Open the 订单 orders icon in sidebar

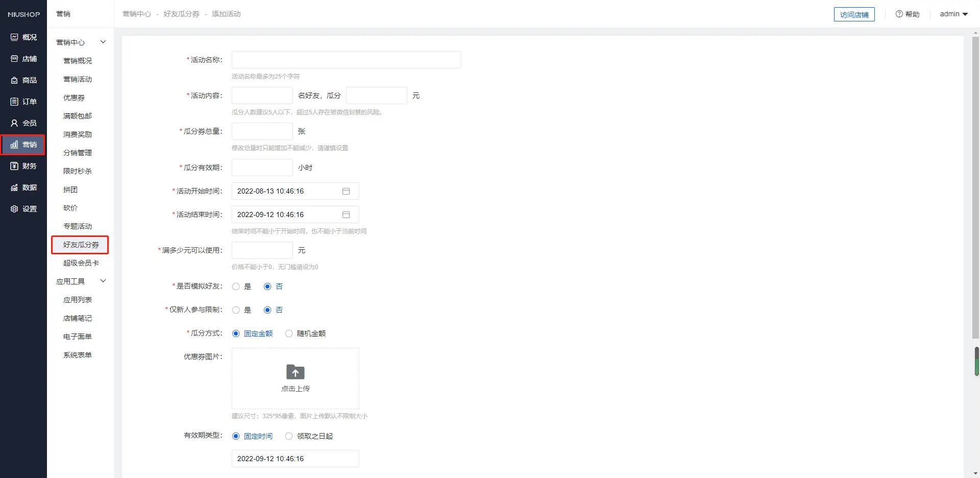pos(14,102)
